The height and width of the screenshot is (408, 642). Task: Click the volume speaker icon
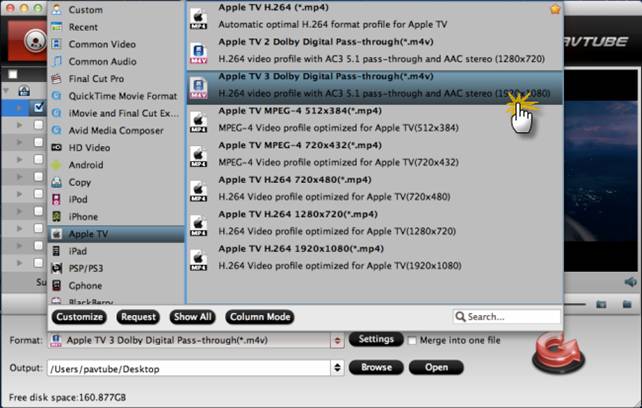[x=631, y=282]
